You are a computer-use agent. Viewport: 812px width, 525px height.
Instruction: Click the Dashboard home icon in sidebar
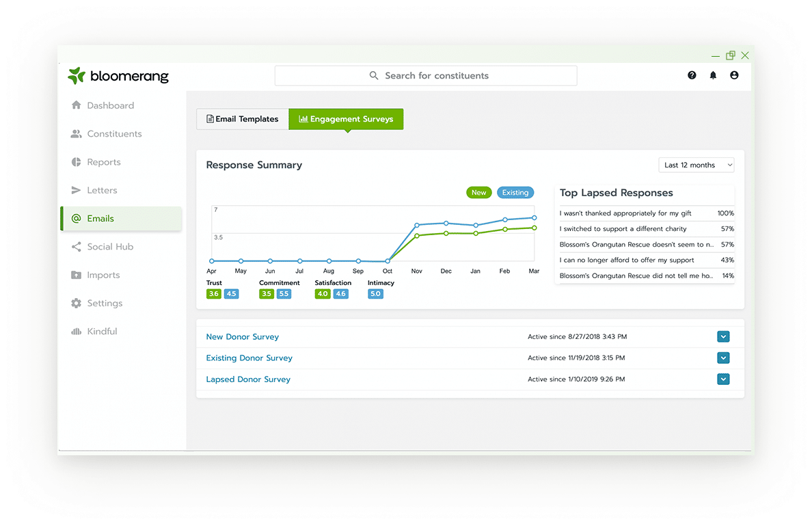(76, 105)
